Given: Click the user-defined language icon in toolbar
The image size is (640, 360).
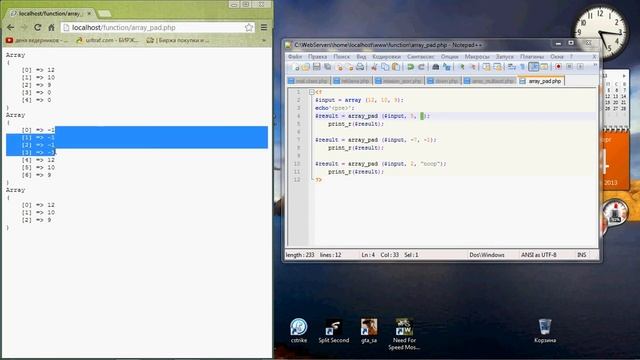Looking at the screenshot, I should pos(544,67).
